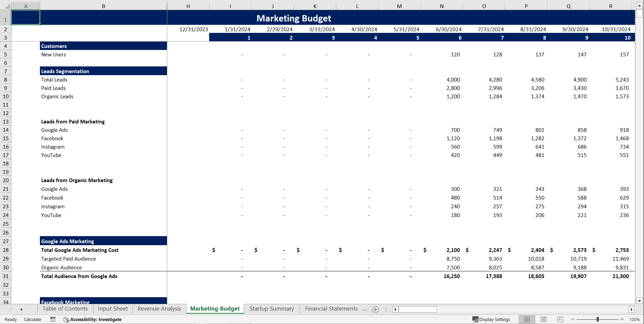Select the active cell A1

[x=26, y=17]
